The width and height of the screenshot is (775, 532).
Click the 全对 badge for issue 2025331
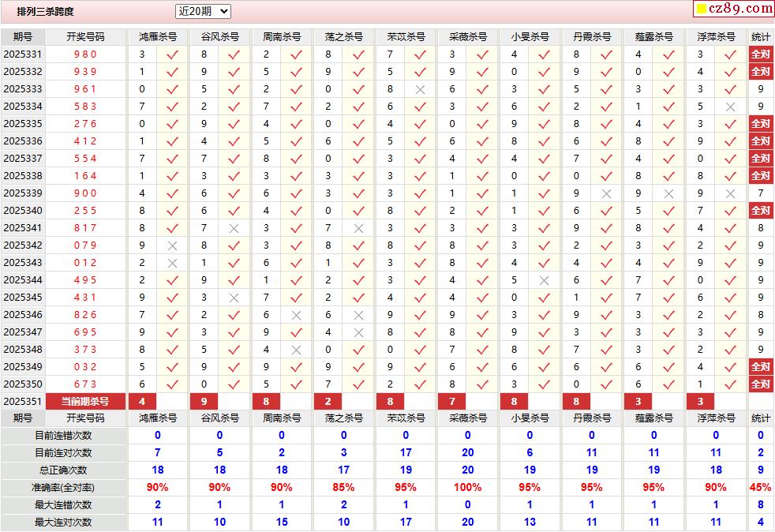[x=761, y=54]
